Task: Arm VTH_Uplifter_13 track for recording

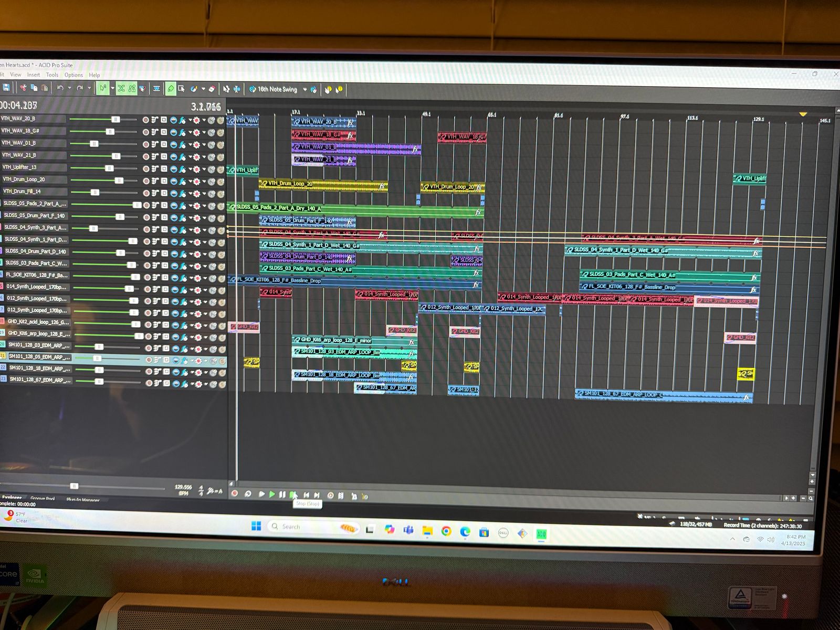Action: click(145, 169)
